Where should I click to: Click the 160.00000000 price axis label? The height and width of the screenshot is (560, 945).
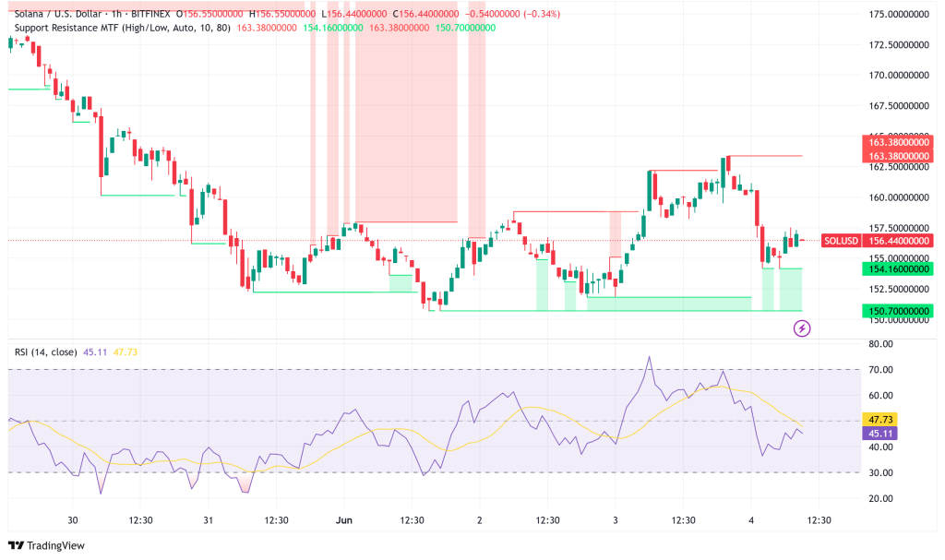[899, 197]
